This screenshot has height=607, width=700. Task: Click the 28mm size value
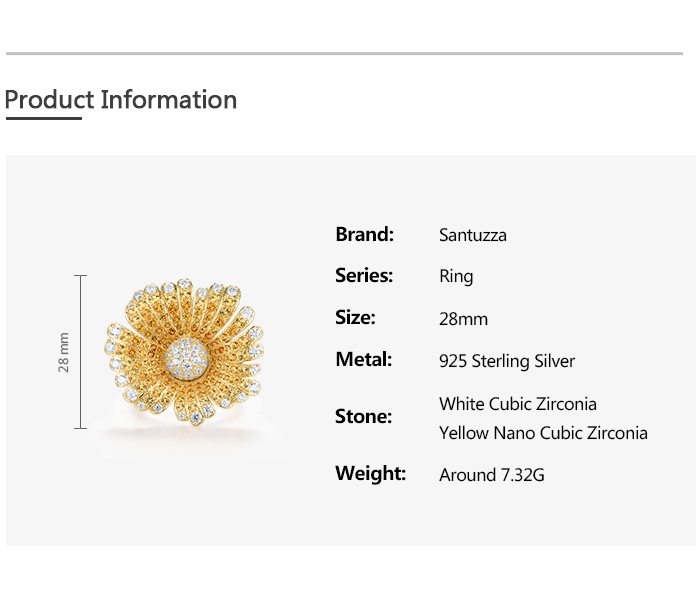point(463,319)
